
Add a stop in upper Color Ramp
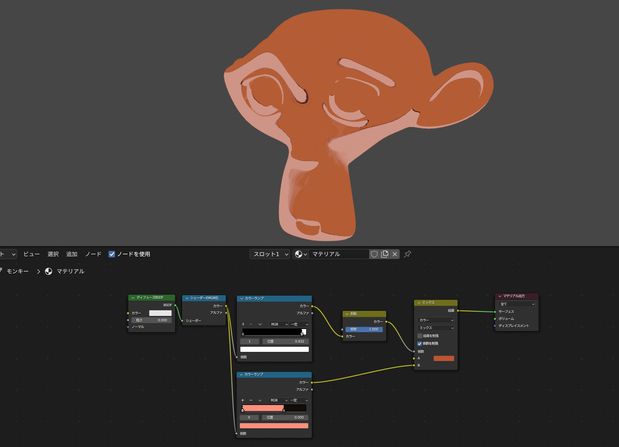pos(243,324)
